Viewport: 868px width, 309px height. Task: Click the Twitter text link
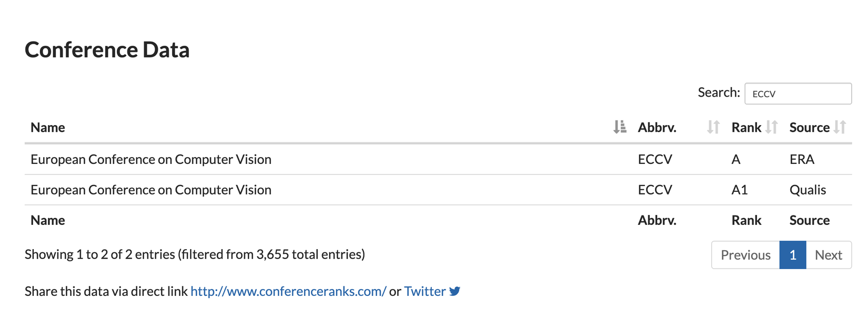(x=425, y=291)
